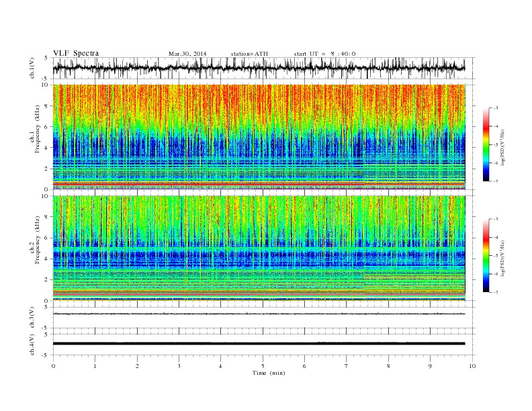Click the "VLF Spectra" title text
532x411 pixels.
[x=76, y=53]
